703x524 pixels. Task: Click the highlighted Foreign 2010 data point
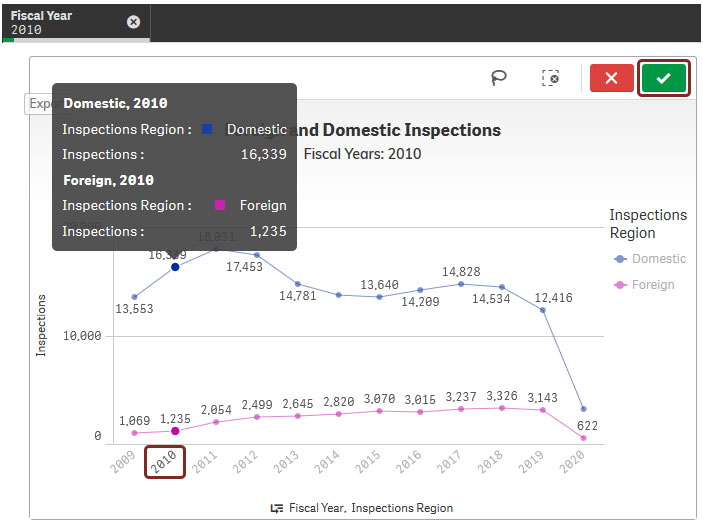175,431
